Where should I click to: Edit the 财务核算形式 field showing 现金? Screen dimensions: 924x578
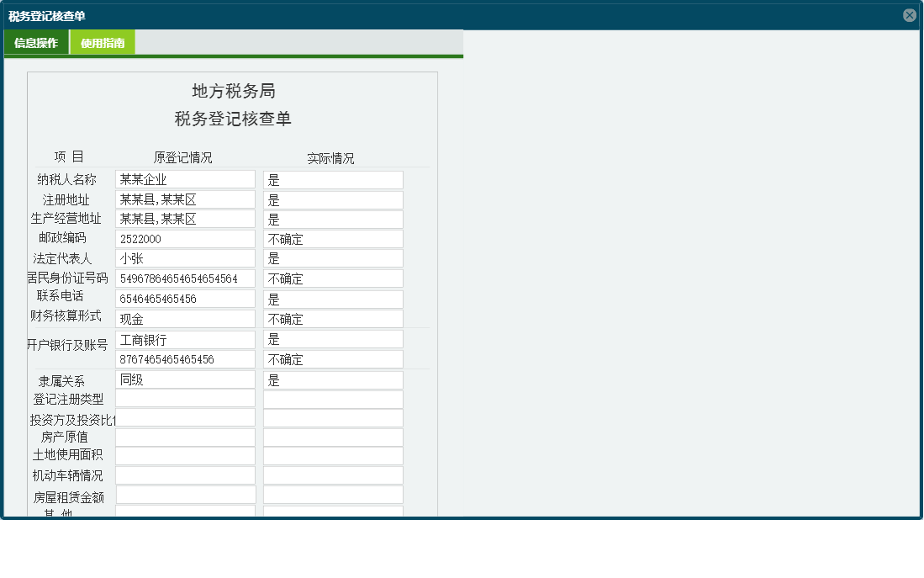[x=184, y=318]
